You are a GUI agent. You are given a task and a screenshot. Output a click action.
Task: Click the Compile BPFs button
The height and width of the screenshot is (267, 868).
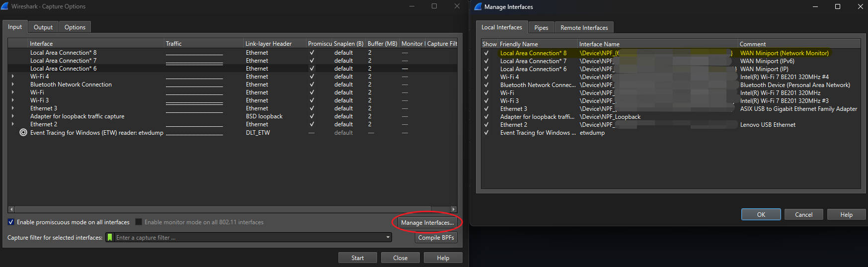[436, 238]
